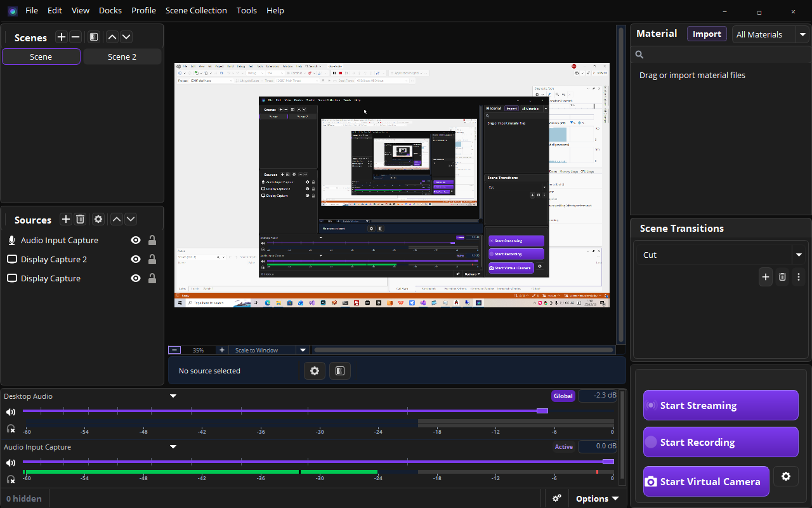The width and height of the screenshot is (812, 508).
Task: Hide the Audio Input Capture source
Action: click(135, 240)
